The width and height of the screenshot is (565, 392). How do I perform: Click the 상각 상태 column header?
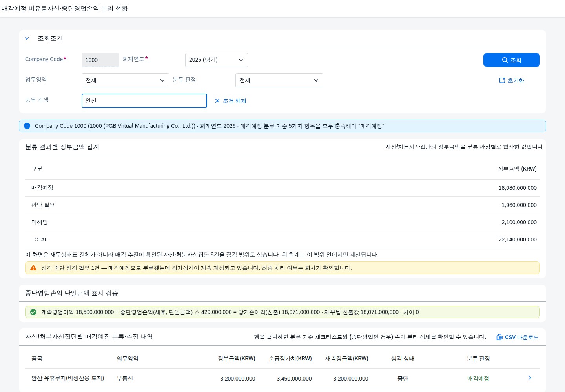pyautogui.click(x=403, y=359)
